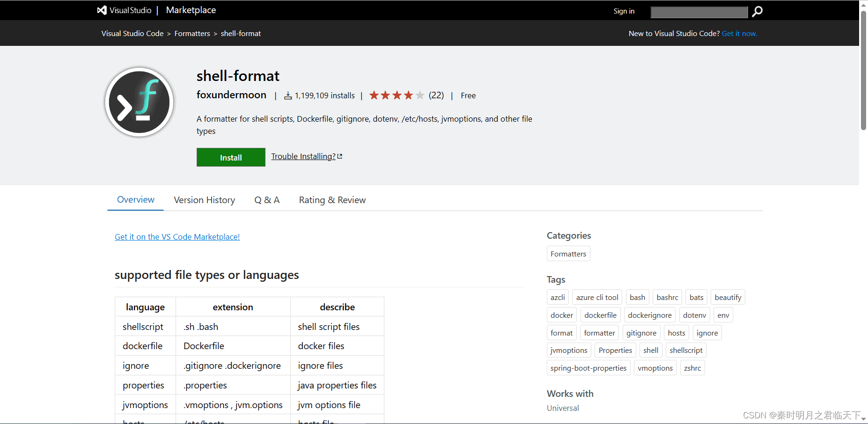Select the jvmoptions tag

[569, 350]
